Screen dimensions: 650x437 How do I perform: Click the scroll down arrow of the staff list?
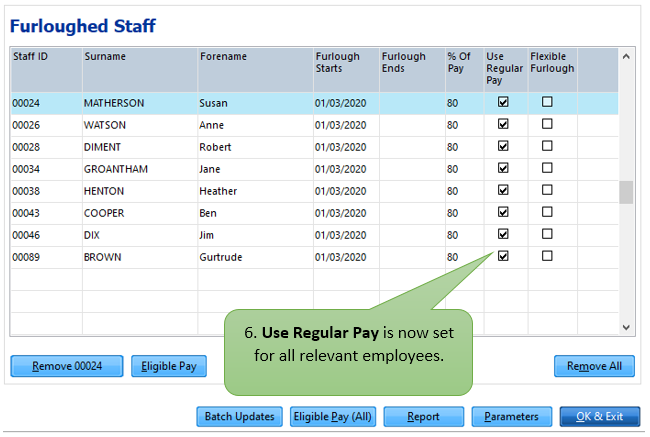click(x=626, y=327)
